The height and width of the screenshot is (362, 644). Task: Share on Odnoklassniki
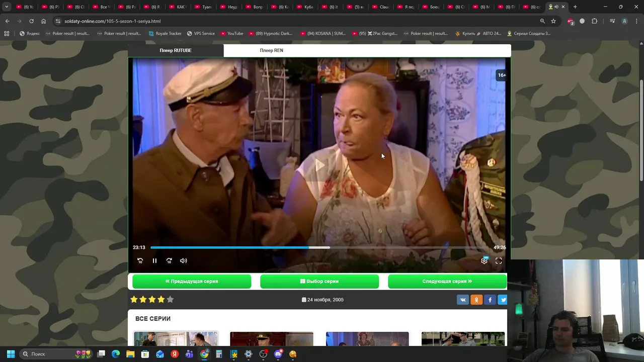[476, 300]
